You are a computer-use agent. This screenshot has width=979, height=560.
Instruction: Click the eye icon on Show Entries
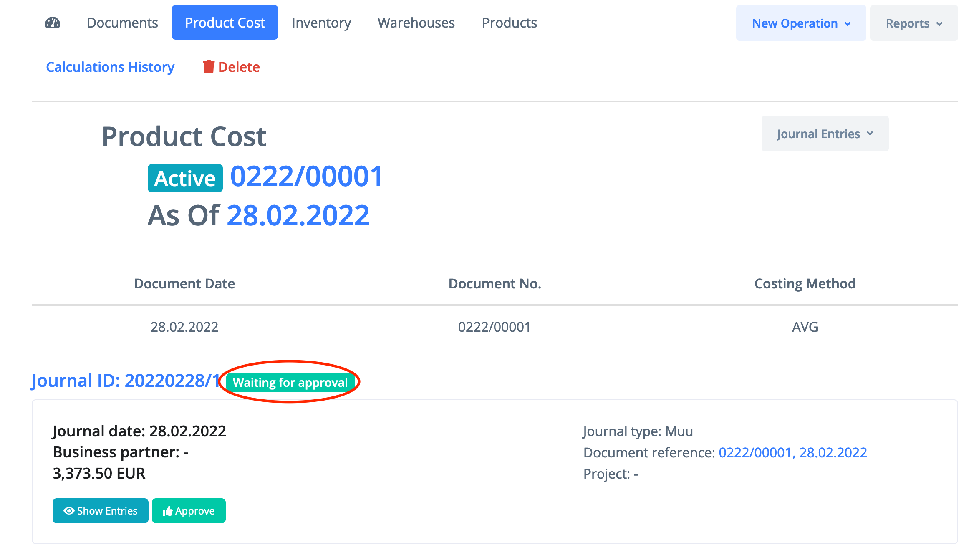coord(69,511)
